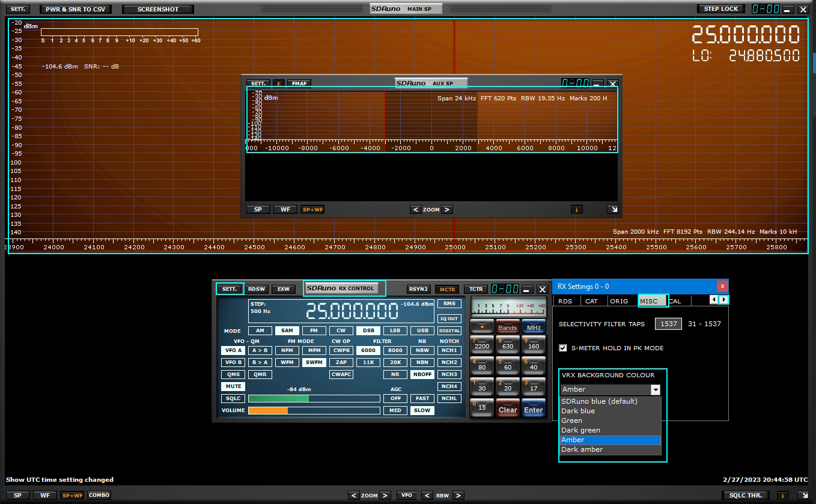Toggle the MUTE button in RX Control
The width and height of the screenshot is (816, 504).
[233, 386]
